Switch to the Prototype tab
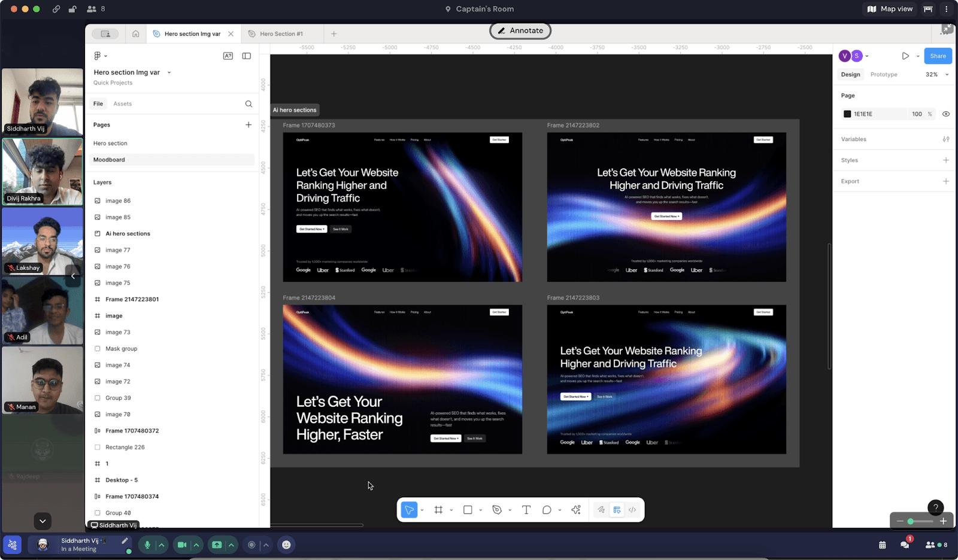This screenshot has width=958, height=560. tap(884, 74)
